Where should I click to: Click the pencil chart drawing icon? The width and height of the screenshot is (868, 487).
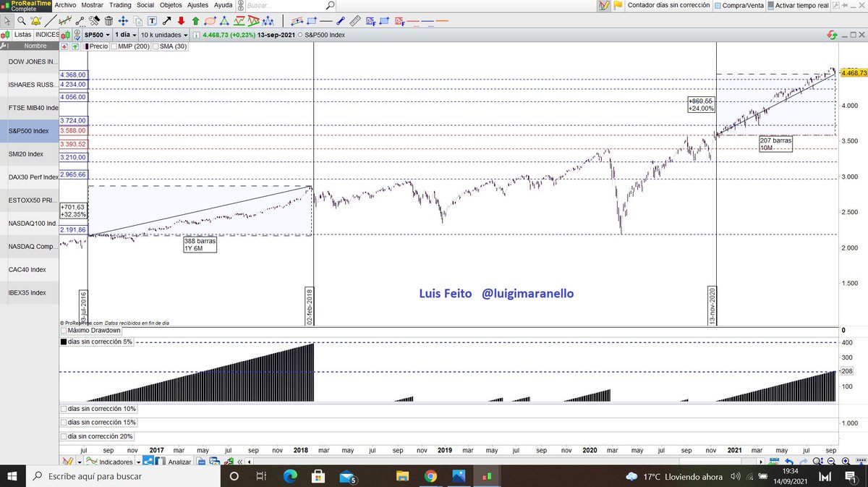[605, 5]
